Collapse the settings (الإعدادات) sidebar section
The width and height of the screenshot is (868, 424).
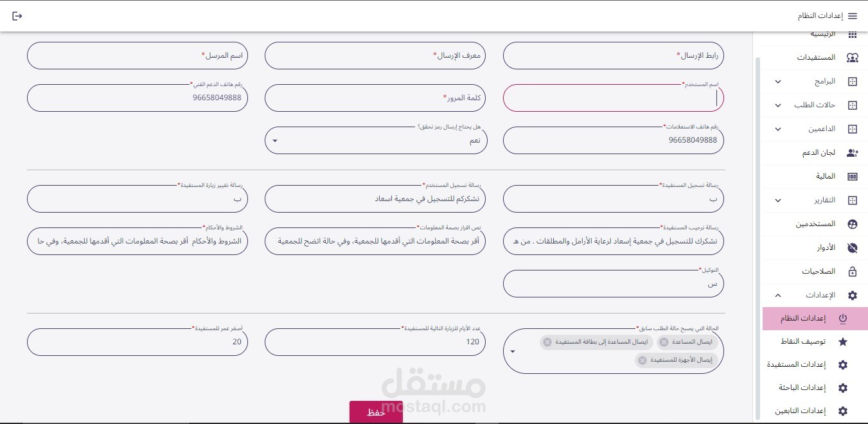point(778,296)
